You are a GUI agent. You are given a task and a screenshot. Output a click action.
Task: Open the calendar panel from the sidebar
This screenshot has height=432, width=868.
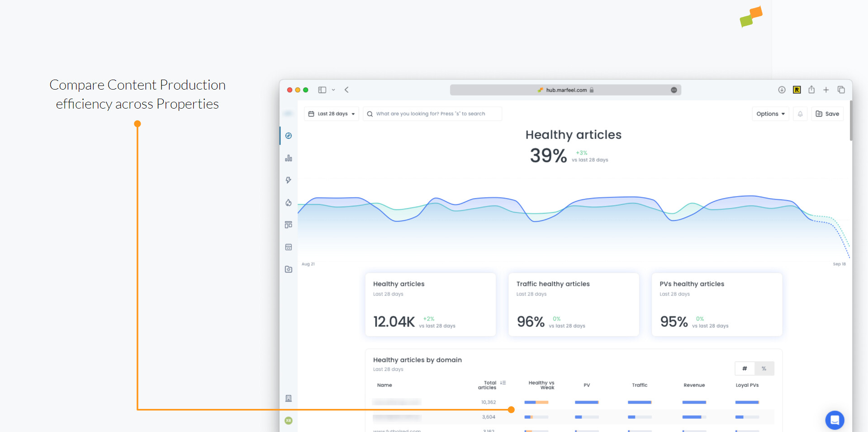[x=288, y=247]
